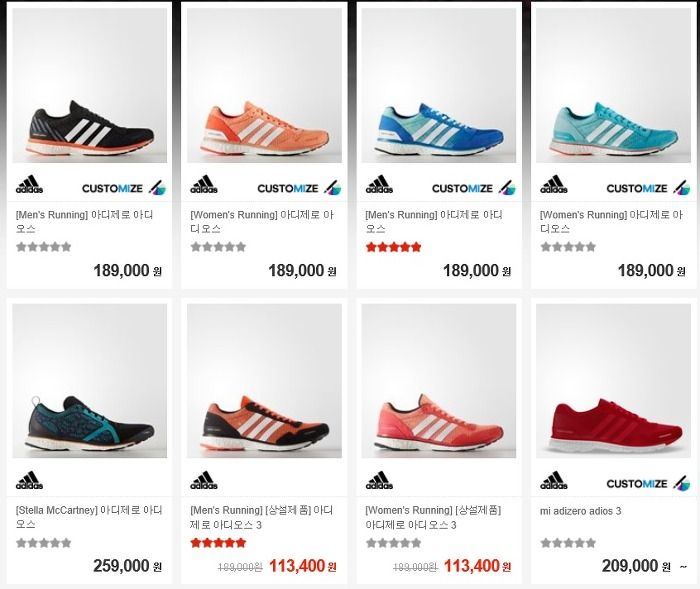700x589 pixels.
Task: Click the Men's Running outlet adios 3 title
Action: pyautogui.click(x=262, y=517)
